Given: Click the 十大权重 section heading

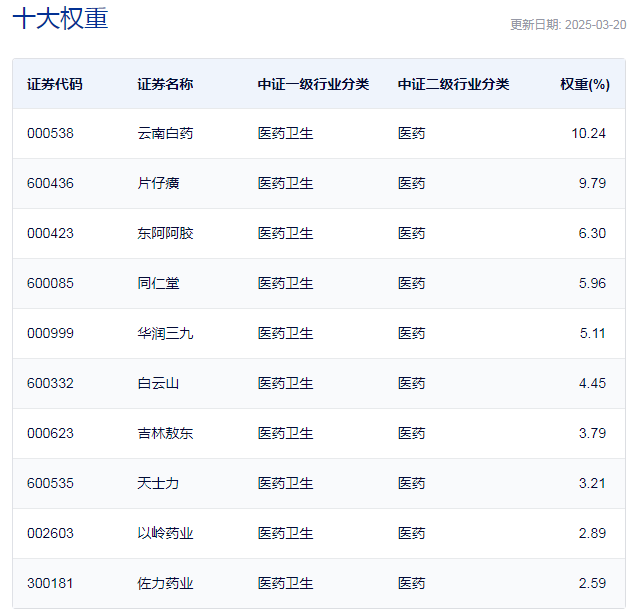Looking at the screenshot, I should [x=60, y=20].
